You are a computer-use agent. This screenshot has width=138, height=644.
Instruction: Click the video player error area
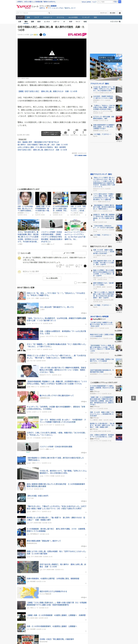(52, 58)
